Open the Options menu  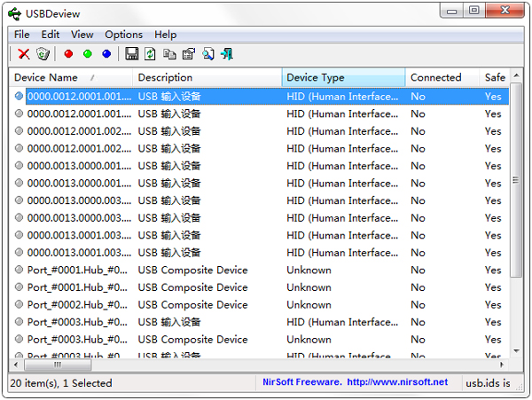[x=123, y=35]
